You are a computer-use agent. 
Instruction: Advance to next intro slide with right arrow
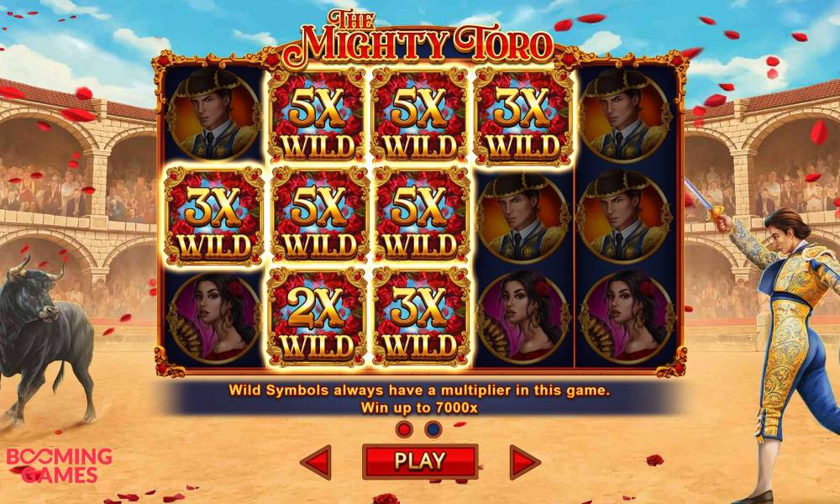click(524, 461)
